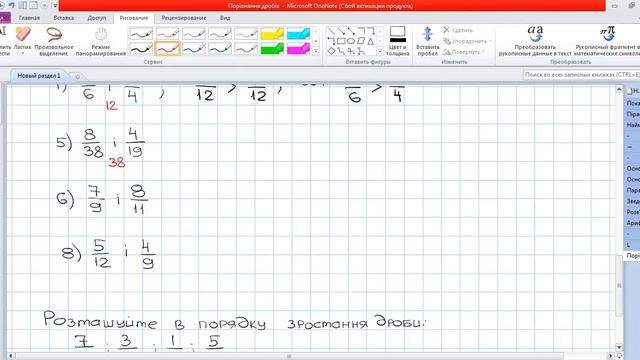Pick the blue pen, bottom row
640x360 pixels.
[193, 49]
